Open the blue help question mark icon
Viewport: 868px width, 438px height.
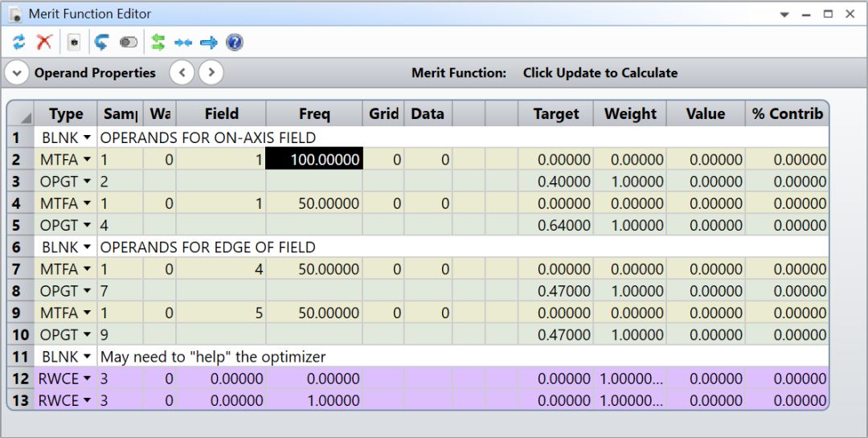pyautogui.click(x=235, y=43)
